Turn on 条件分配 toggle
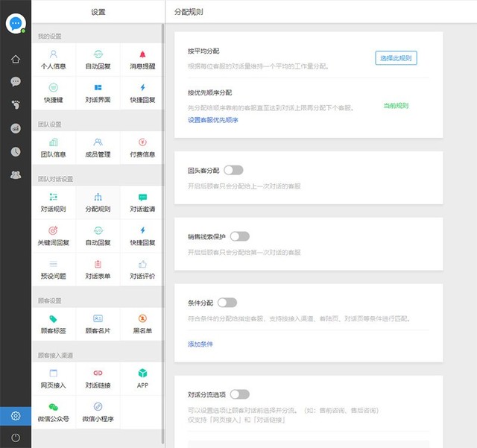 [227, 303]
